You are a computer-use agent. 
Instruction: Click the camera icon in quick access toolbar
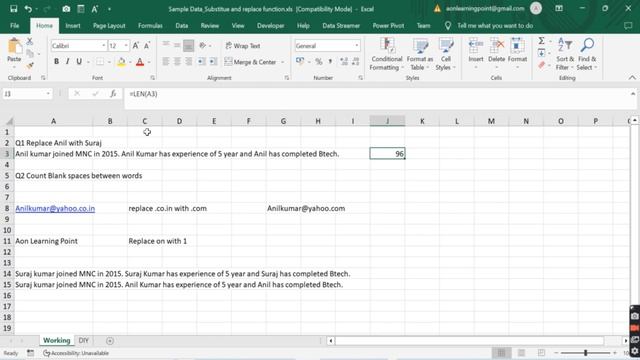(x=66, y=9)
